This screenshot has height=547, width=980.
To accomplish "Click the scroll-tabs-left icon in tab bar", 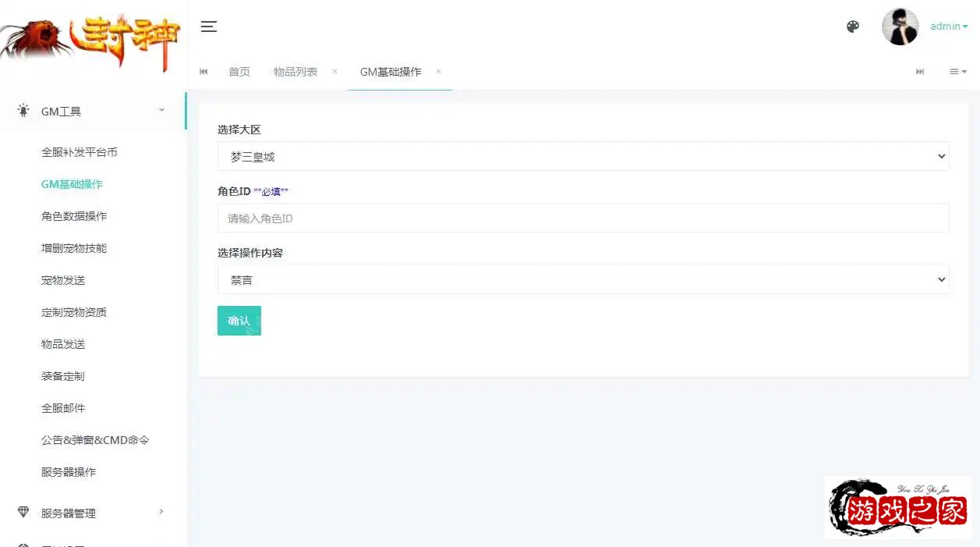I will coord(203,71).
